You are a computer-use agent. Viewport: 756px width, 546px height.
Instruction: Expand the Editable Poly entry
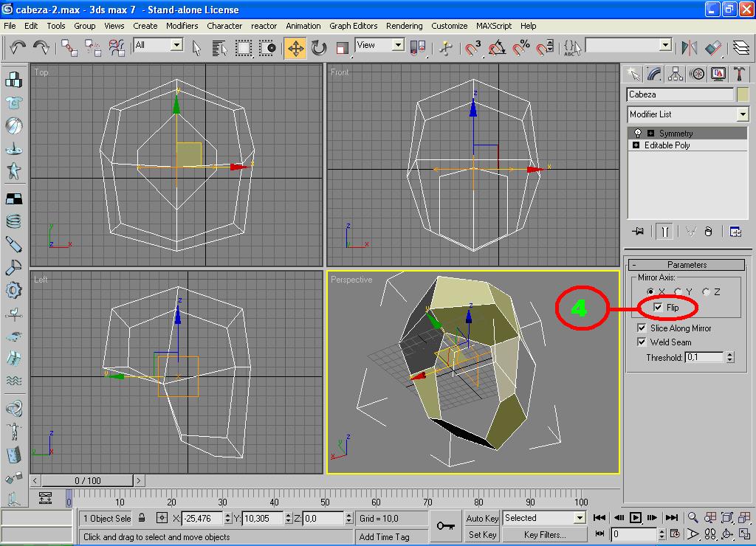(636, 145)
